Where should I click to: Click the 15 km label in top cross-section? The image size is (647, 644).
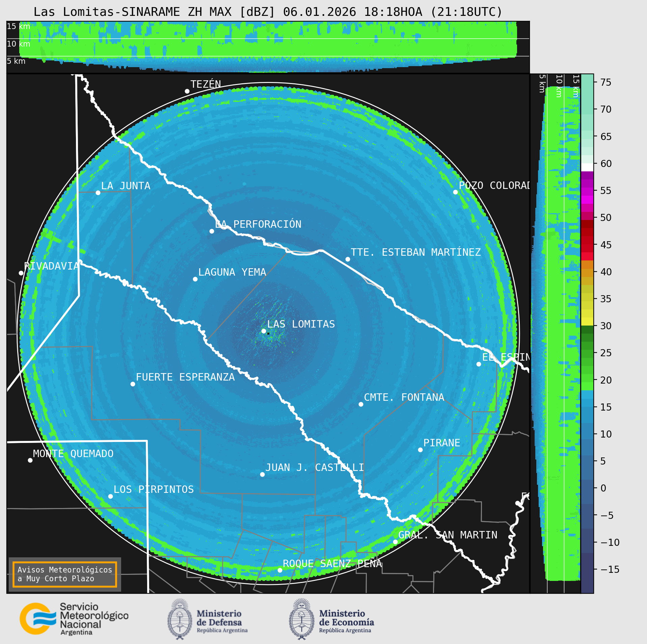(x=19, y=26)
